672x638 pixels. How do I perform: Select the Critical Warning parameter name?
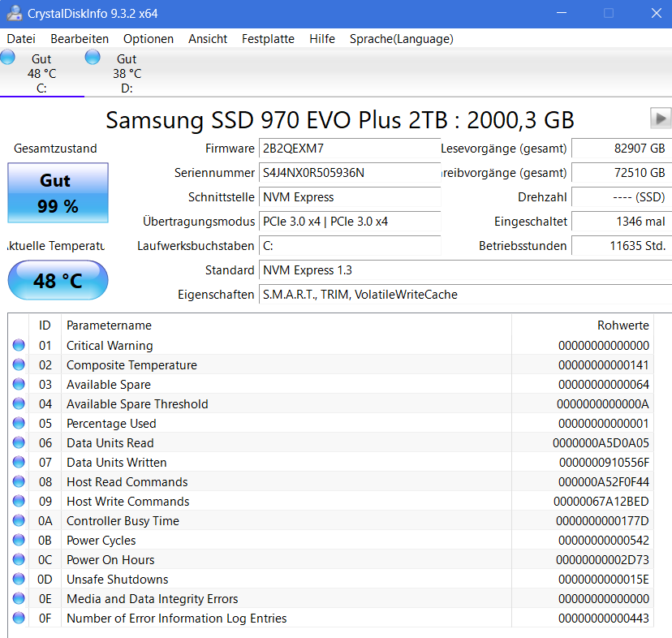110,346
